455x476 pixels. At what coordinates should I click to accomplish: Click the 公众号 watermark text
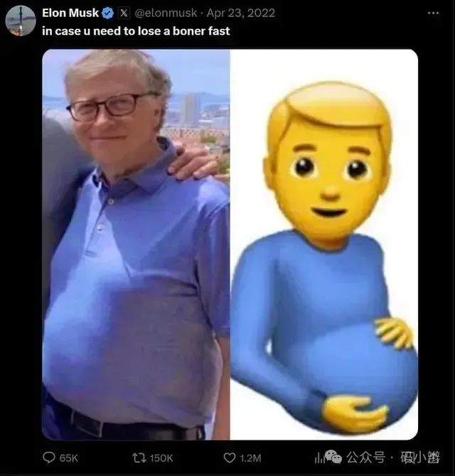(365, 458)
